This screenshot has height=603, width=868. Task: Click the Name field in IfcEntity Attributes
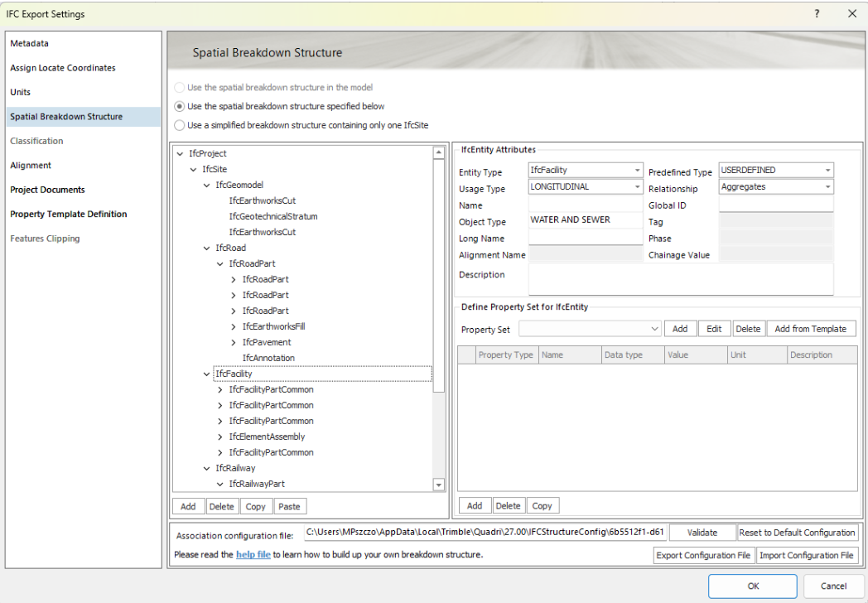click(585, 205)
